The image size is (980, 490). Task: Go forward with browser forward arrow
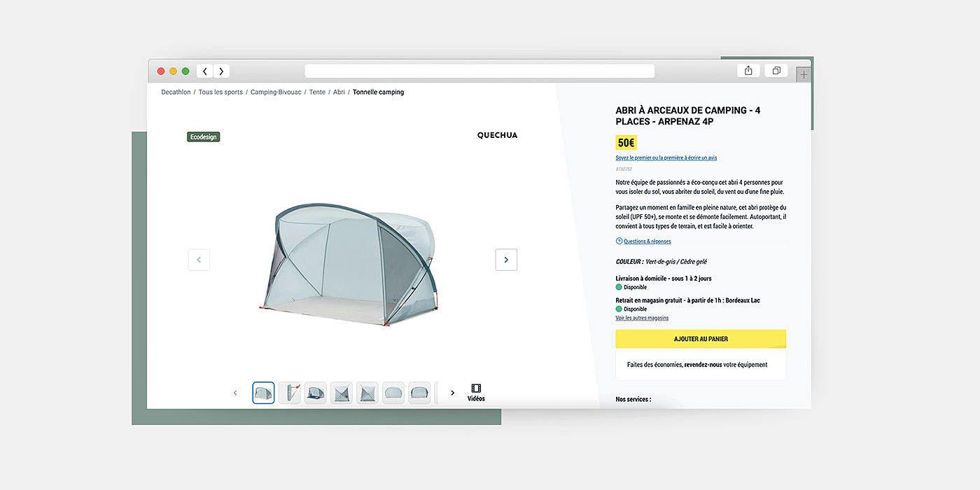click(x=221, y=71)
